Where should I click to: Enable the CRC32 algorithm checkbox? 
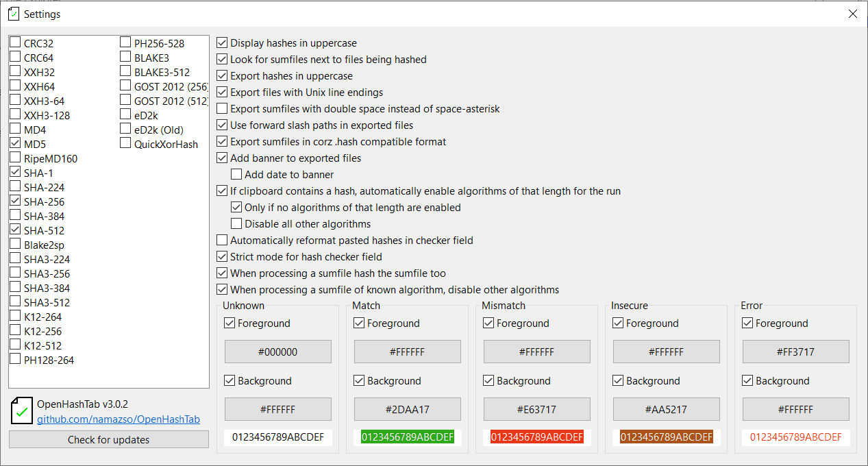coord(15,43)
